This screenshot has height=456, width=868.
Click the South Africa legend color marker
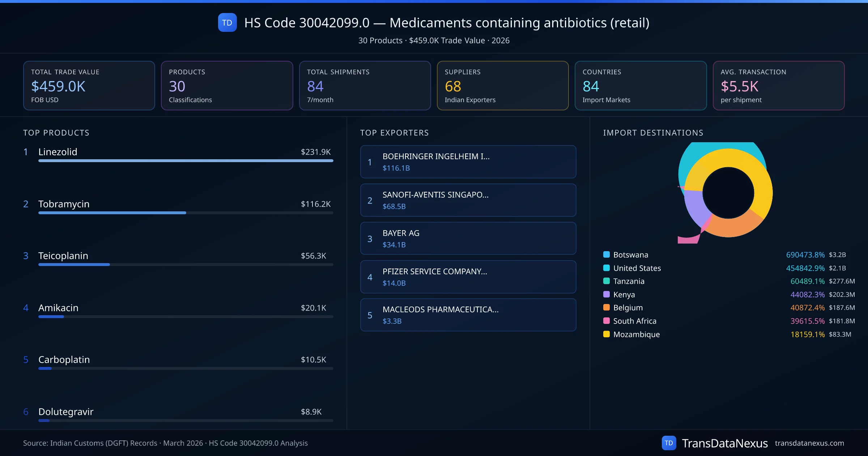pos(606,321)
